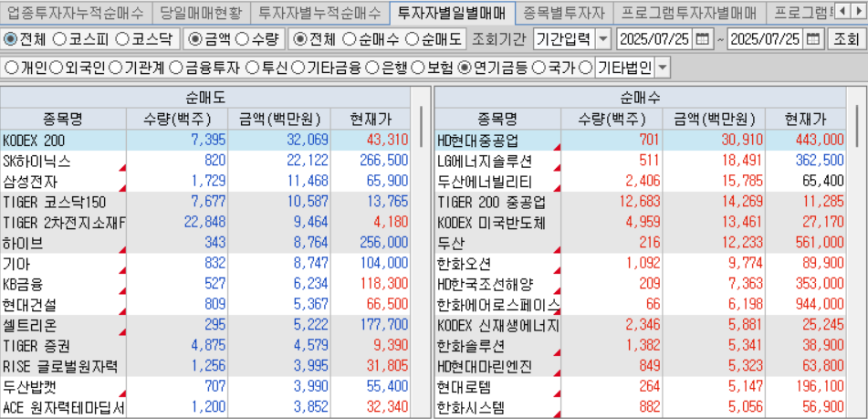
Task: Click the end date field 2025/07/25
Action: pyautogui.click(x=767, y=38)
